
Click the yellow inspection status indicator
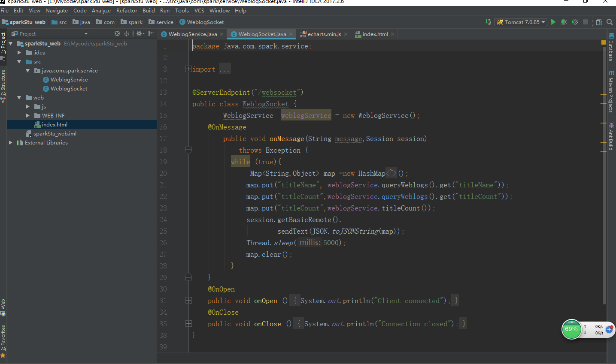point(604,42)
